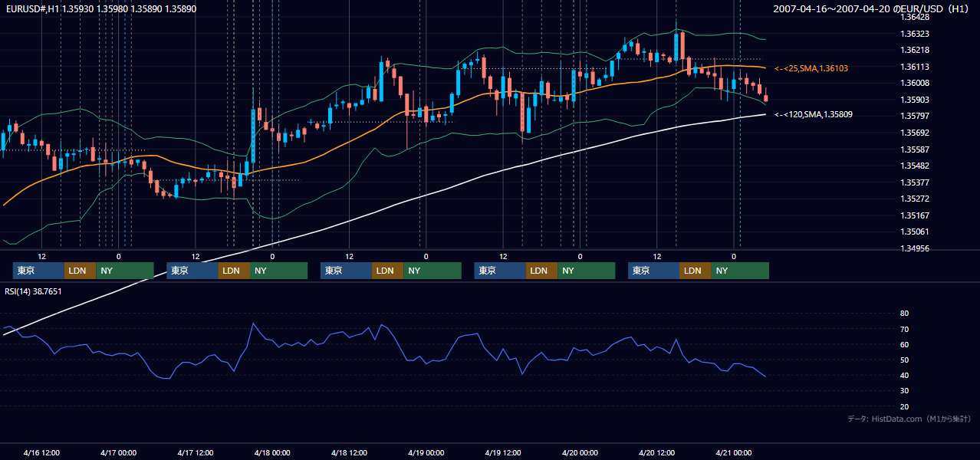Click RSI scale value 60
This screenshot has height=460, width=980.
click(x=904, y=344)
